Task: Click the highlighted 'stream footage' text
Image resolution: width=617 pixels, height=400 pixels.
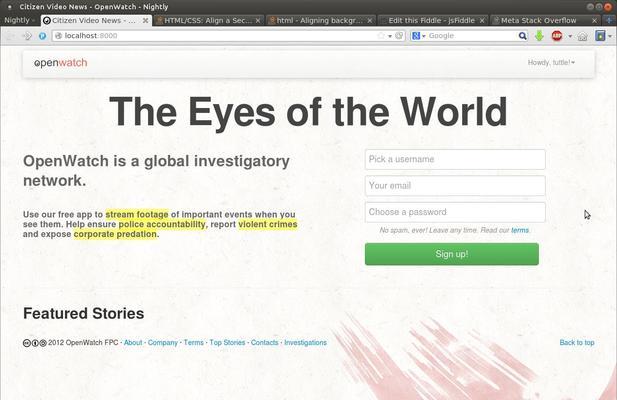Action: pyautogui.click(x=137, y=214)
